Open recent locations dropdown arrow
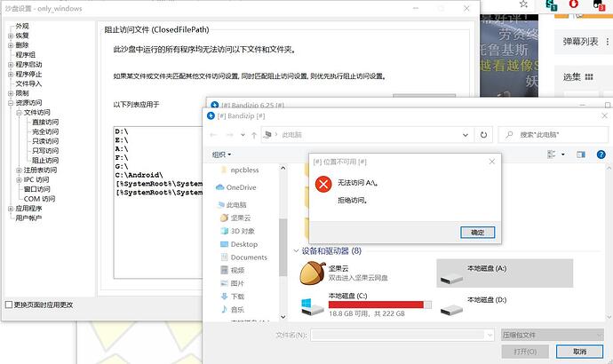This screenshot has width=613, height=364. tap(243, 135)
